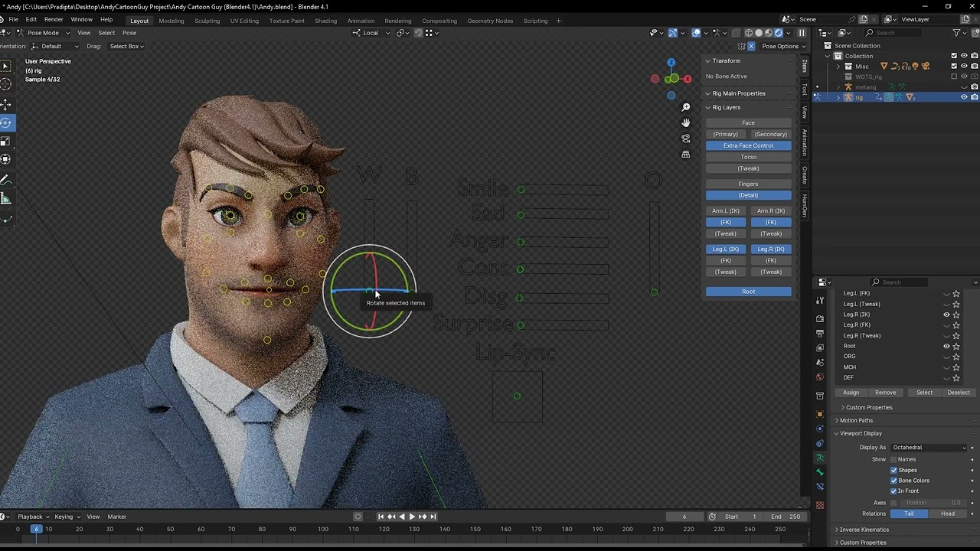Toggle the Torso rig layer button
This screenshot has width=980, height=551.
click(x=748, y=157)
